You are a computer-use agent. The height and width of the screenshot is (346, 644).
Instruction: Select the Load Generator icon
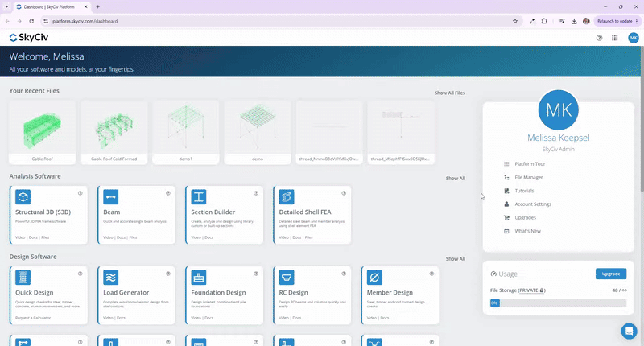click(111, 278)
